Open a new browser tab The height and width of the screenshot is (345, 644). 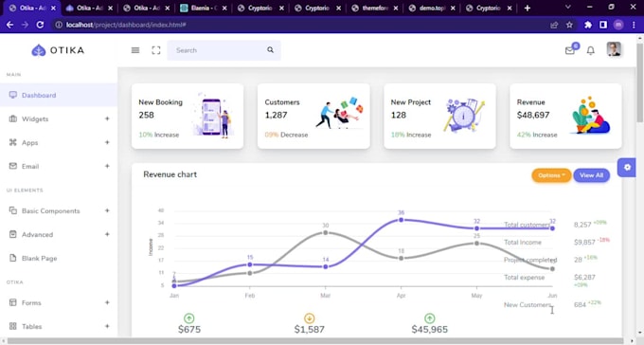[528, 8]
